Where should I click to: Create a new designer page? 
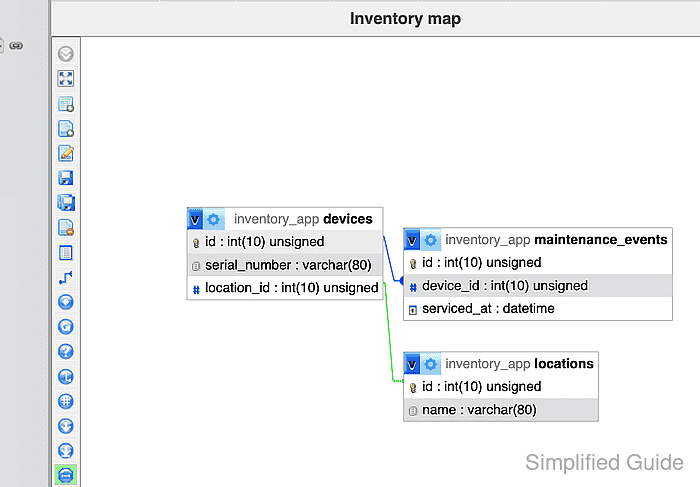click(x=66, y=129)
